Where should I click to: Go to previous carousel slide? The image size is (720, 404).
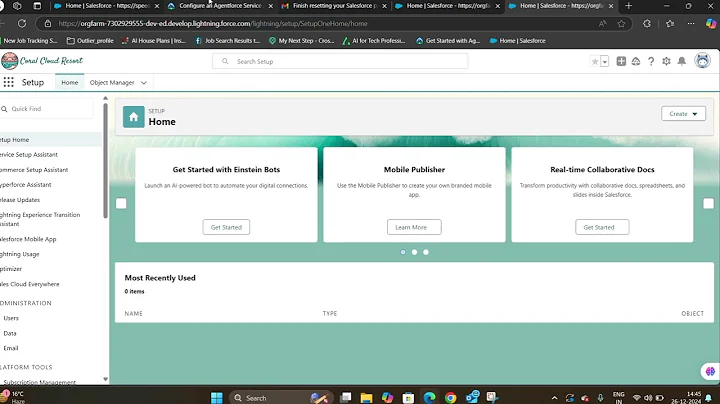coord(121,203)
